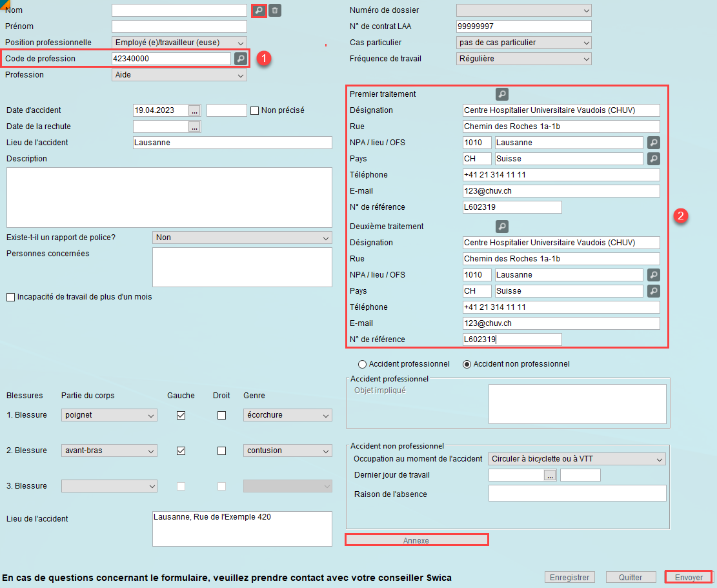The height and width of the screenshot is (588, 717).
Task: Click the Deuxième traitement search icon
Action: tap(502, 227)
